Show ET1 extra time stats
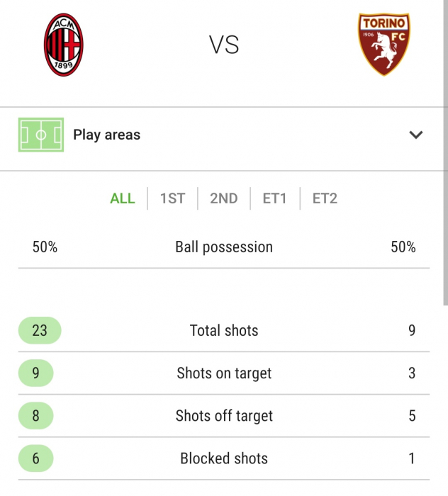The image size is (448, 496). pos(274,198)
